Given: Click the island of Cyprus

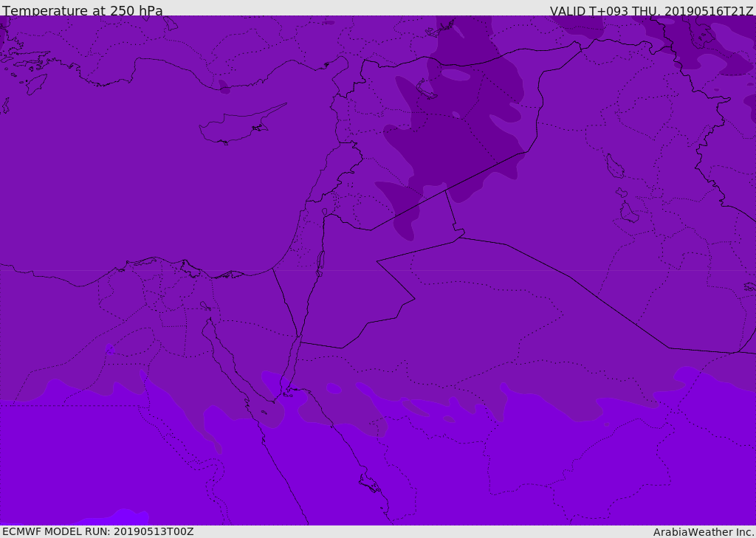Looking at the screenshot, I should 235,127.
